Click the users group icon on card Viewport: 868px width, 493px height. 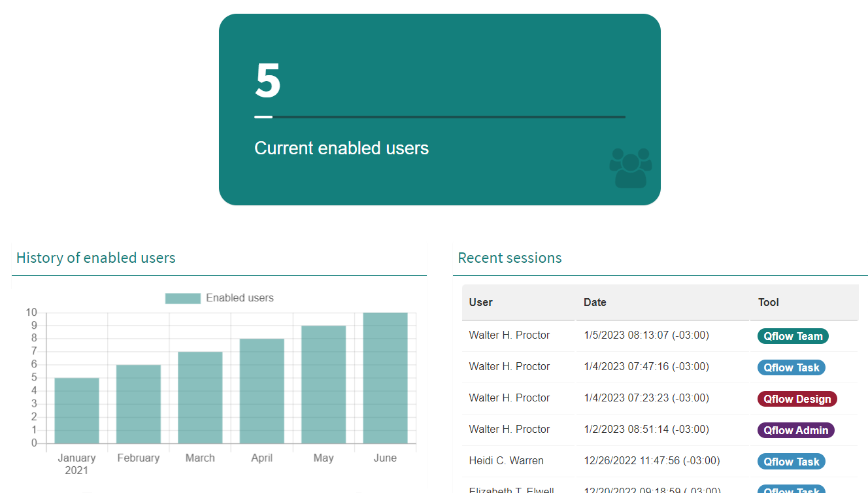click(x=631, y=168)
